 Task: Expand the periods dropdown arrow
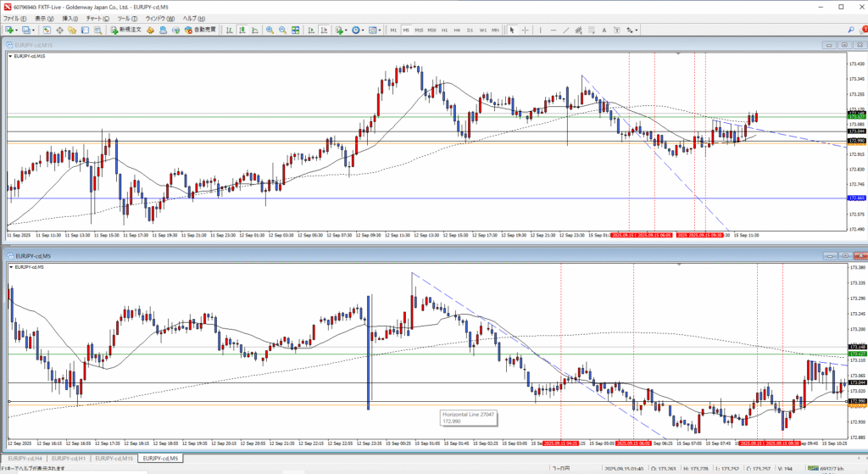[x=363, y=30]
